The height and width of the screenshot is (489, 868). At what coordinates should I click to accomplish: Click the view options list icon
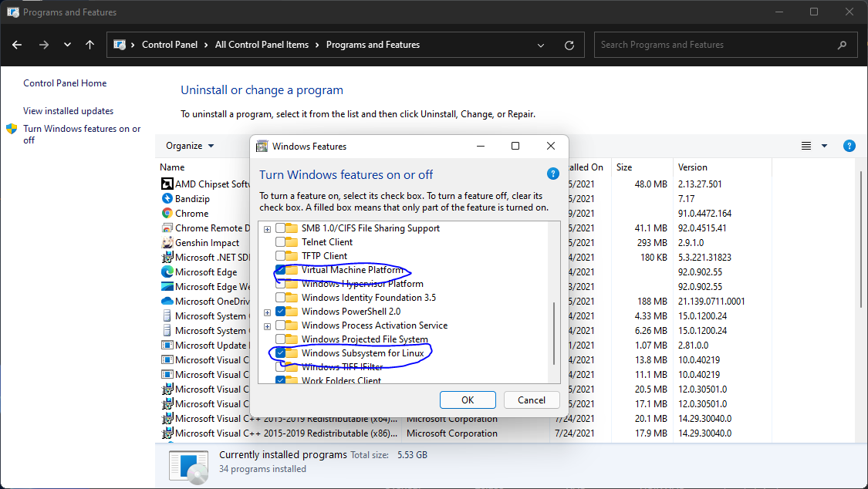pyautogui.click(x=806, y=146)
